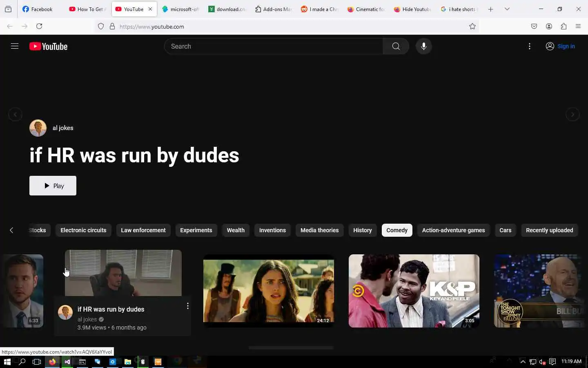Click al jokes channel link in card
This screenshot has width=588, height=368.
click(x=87, y=319)
